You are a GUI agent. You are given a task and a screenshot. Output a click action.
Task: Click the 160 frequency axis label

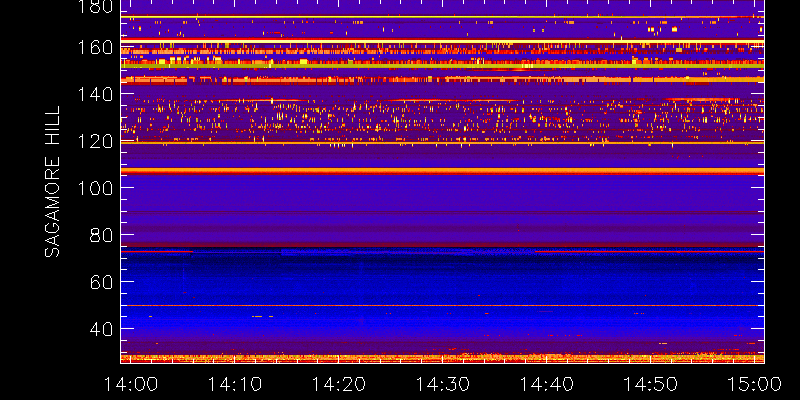click(x=95, y=48)
